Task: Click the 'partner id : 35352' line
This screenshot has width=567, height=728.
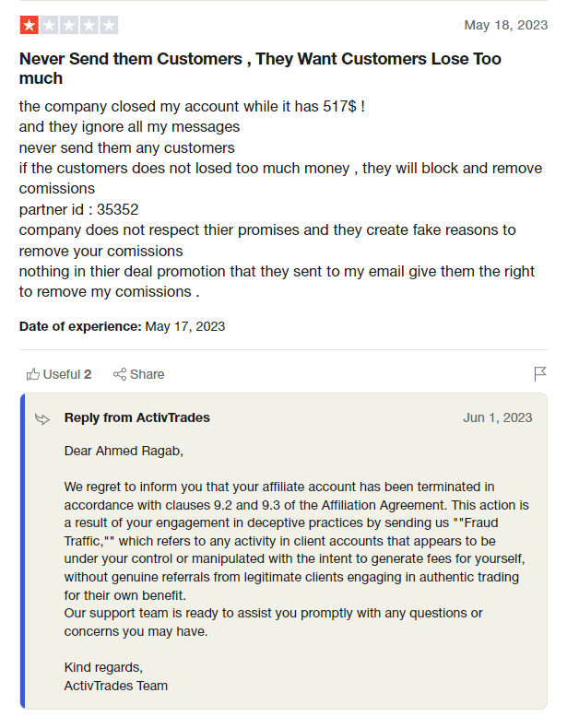Action: click(x=79, y=209)
